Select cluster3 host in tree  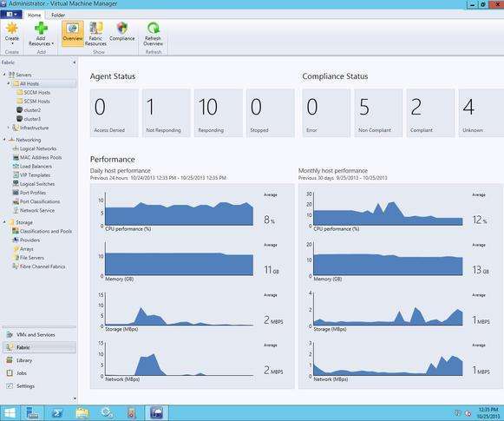coord(29,119)
